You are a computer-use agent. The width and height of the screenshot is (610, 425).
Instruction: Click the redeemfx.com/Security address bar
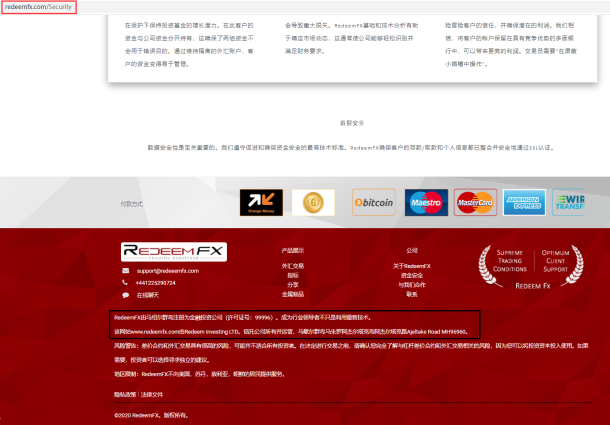click(x=39, y=7)
